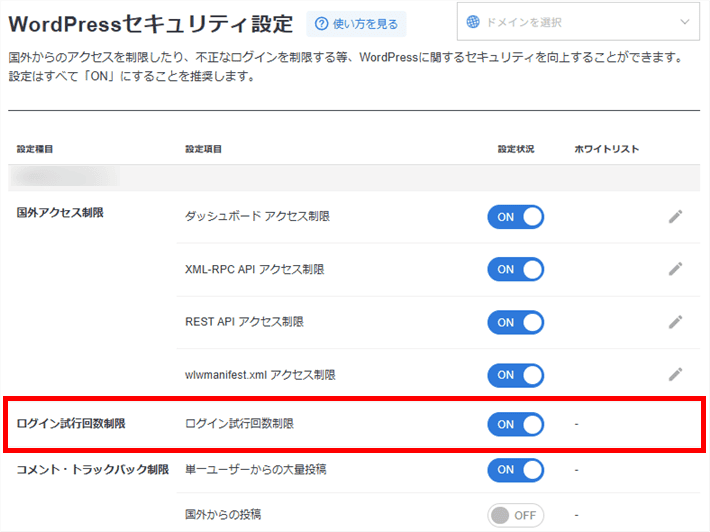This screenshot has height=532, width=710.
Task: Click the globe icon in domain selector
Action: pos(473,22)
